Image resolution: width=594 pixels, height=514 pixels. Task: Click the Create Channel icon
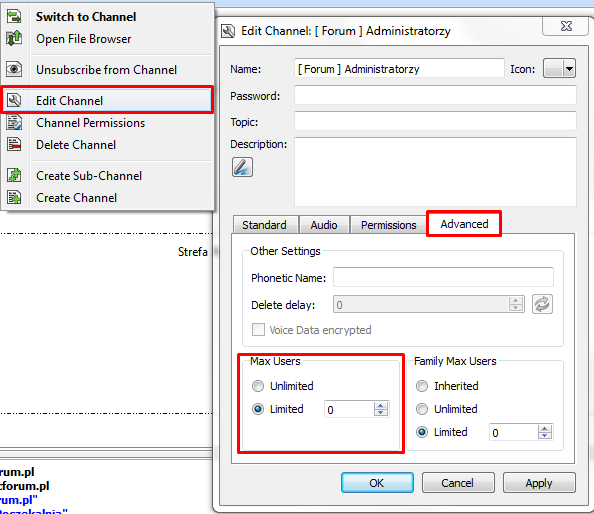(14, 197)
